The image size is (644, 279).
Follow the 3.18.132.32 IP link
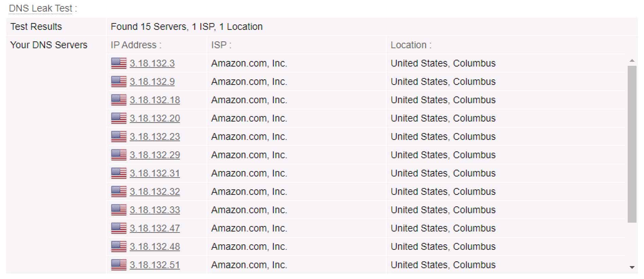(x=155, y=192)
